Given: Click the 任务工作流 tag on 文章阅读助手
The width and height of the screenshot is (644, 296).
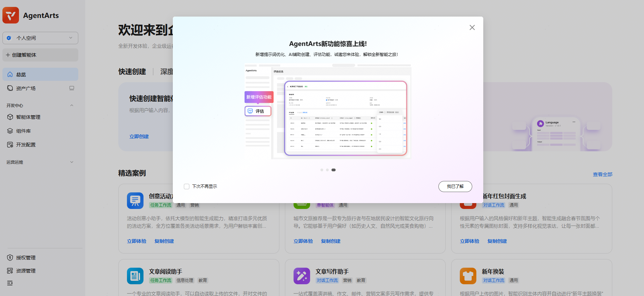Looking at the screenshot, I should [x=161, y=280].
